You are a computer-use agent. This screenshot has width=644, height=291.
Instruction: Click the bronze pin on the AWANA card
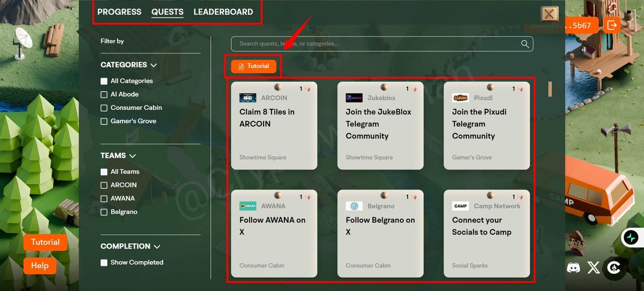tap(278, 195)
